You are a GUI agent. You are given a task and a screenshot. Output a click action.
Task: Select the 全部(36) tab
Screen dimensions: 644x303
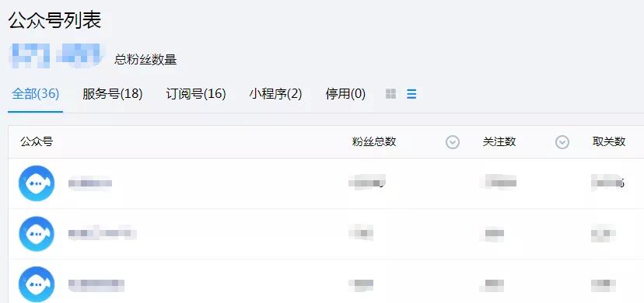[35, 94]
